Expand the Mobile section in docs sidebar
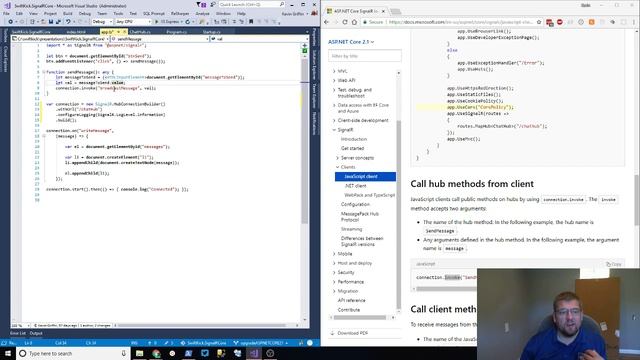 [x=334, y=254]
